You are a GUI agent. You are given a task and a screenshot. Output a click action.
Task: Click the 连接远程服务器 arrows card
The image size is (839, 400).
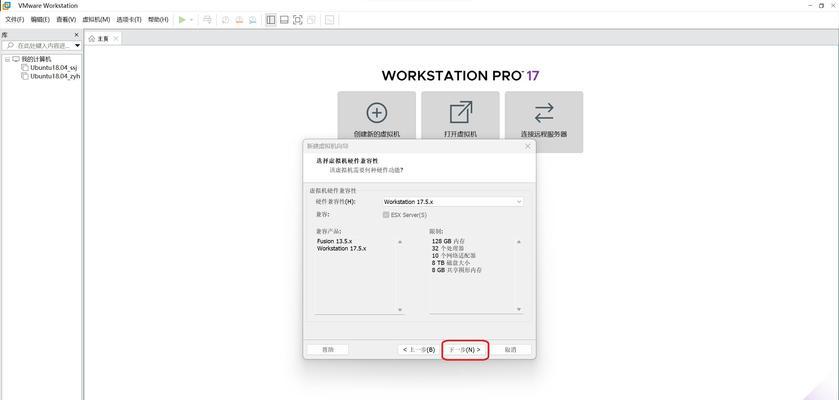(544, 121)
